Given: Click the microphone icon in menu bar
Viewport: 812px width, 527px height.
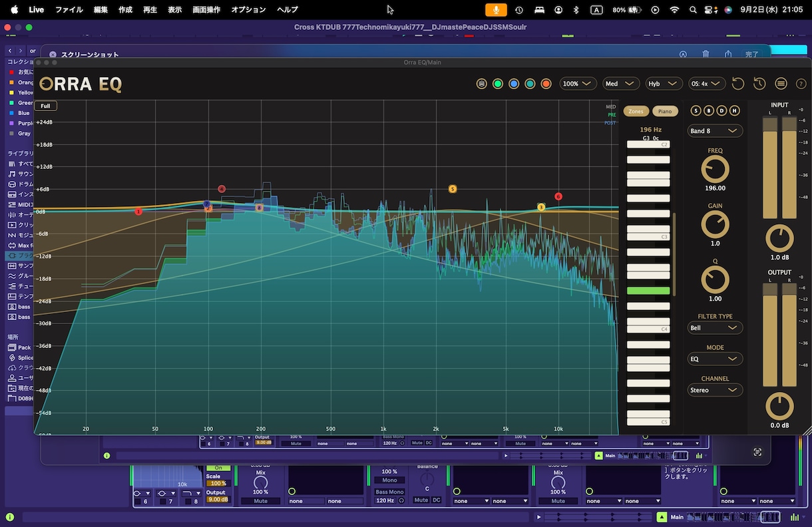Looking at the screenshot, I should pos(496,10).
